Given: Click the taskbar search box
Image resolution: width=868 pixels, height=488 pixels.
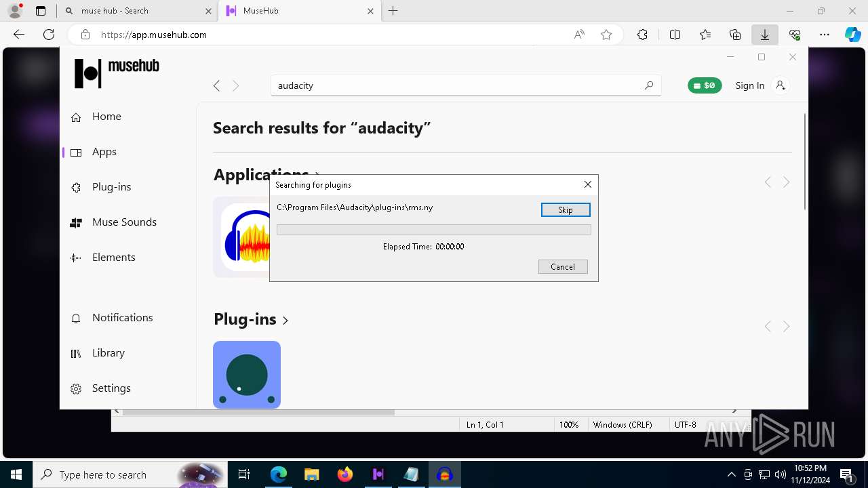Looking at the screenshot, I should (130, 474).
